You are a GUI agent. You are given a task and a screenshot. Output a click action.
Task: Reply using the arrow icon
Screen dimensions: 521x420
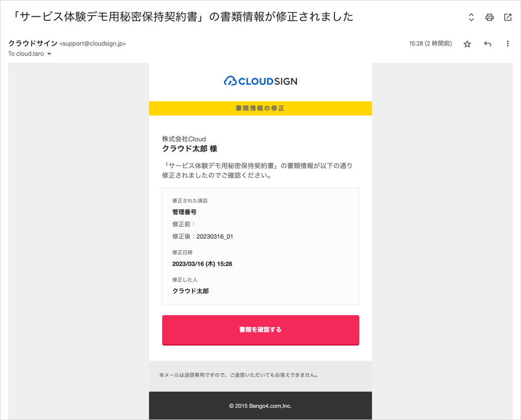pos(488,44)
